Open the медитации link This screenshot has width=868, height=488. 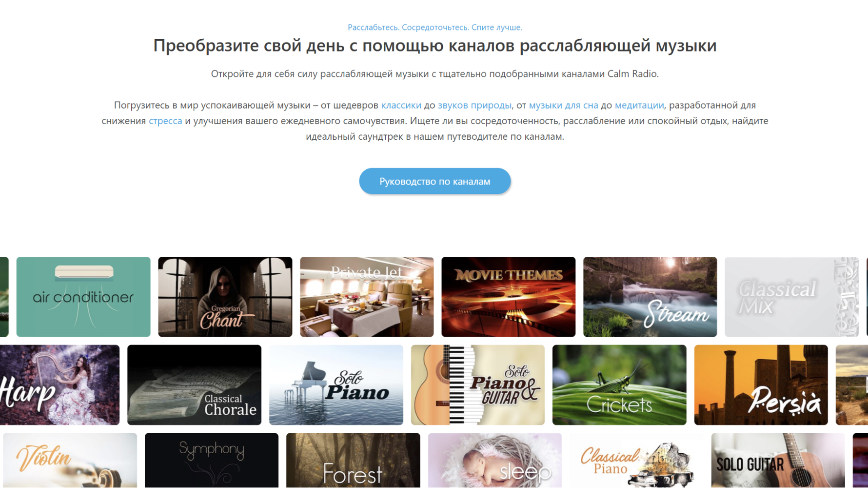(639, 105)
